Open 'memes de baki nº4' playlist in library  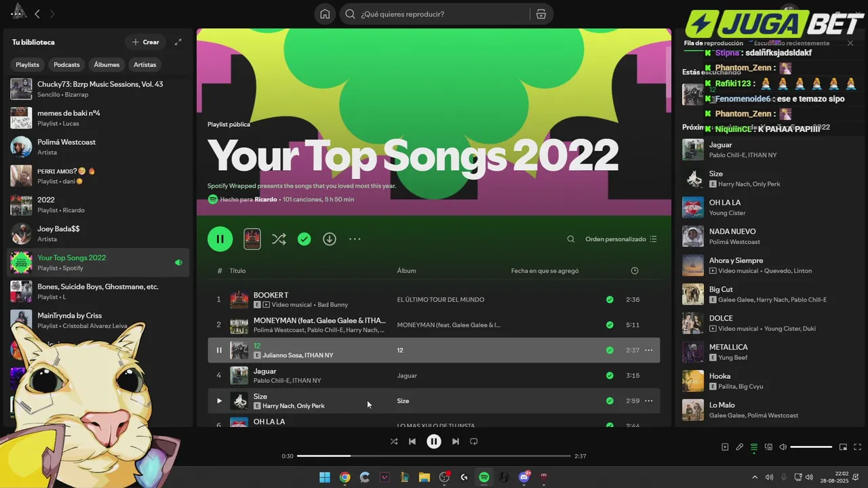(98, 118)
